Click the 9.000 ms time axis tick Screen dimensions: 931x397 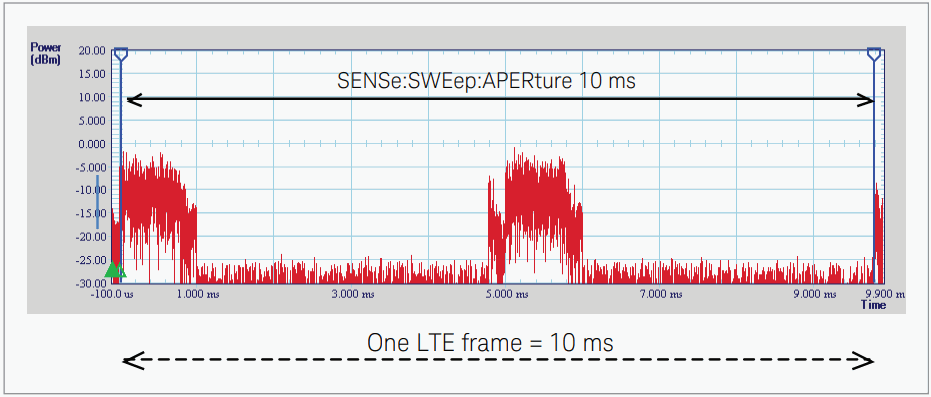(815, 294)
